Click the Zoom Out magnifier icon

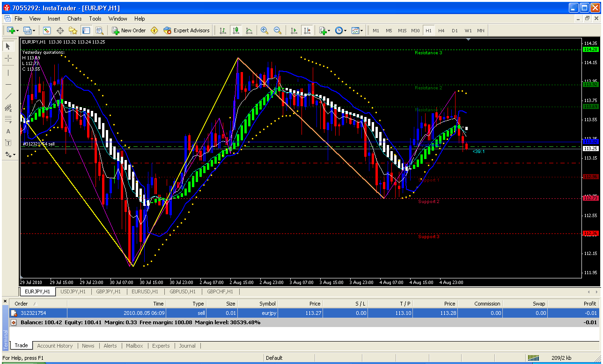(278, 30)
